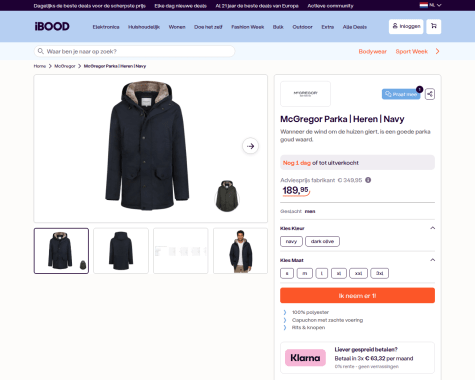Click the iBOOD logo
475x380 pixels.
[x=52, y=26]
